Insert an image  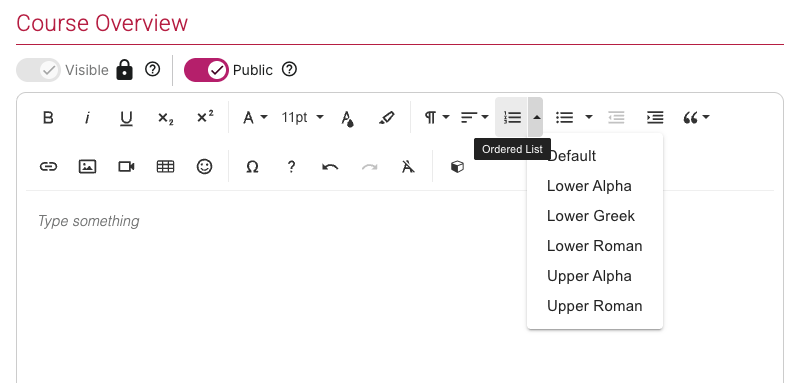coord(87,167)
